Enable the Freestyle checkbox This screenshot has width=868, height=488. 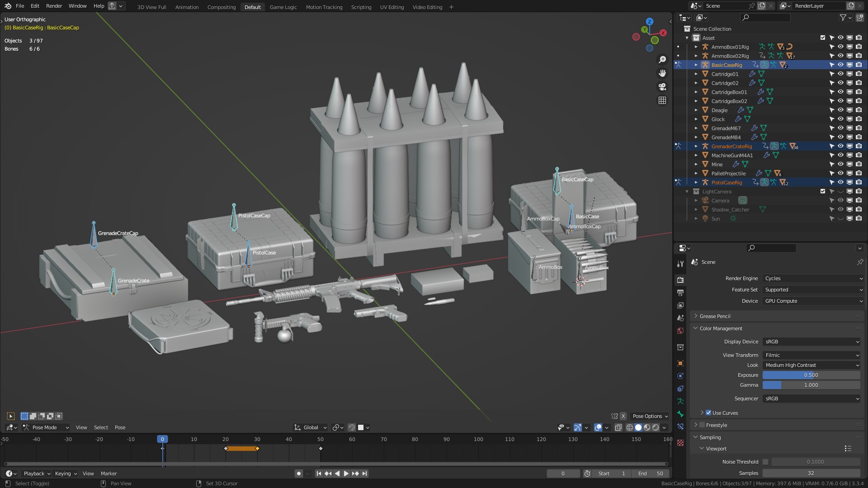click(702, 425)
